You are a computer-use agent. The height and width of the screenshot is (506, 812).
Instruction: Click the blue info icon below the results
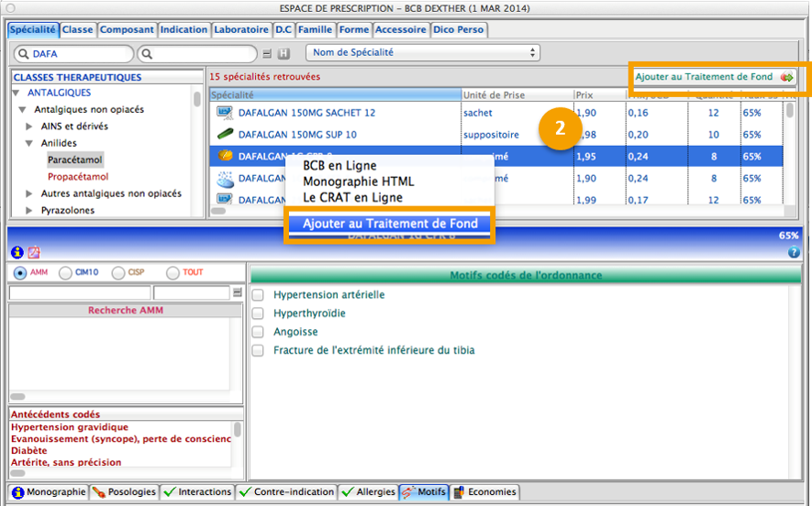(16, 252)
